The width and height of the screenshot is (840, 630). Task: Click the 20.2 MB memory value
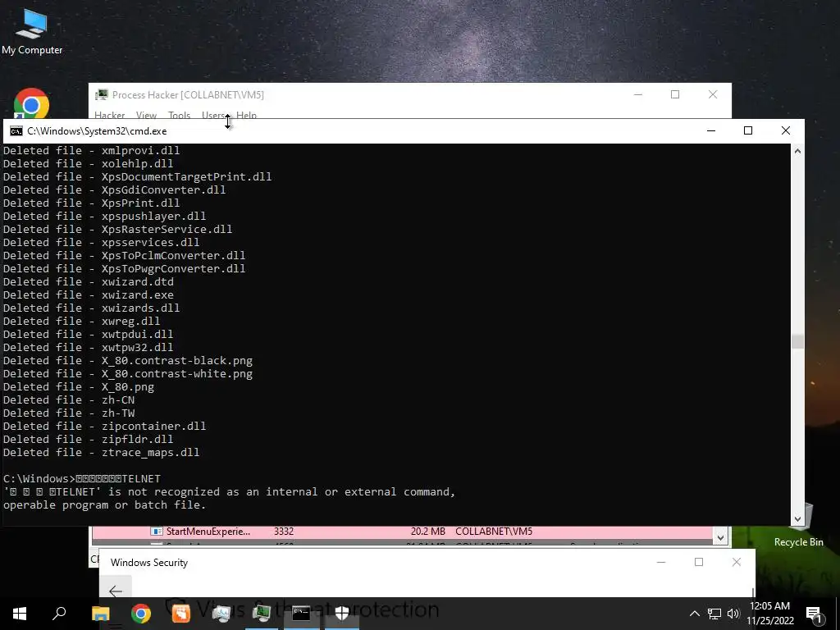[x=428, y=532]
